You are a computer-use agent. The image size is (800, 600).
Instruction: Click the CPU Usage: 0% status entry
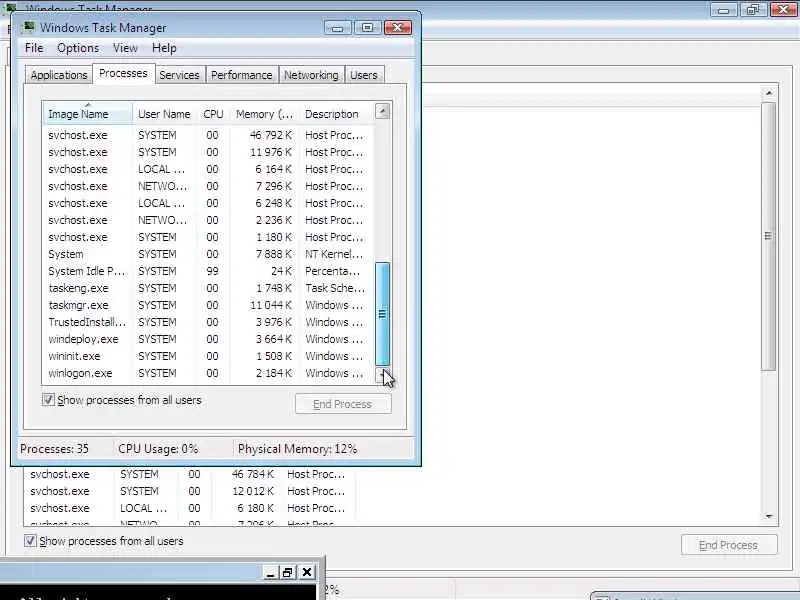(x=158, y=449)
